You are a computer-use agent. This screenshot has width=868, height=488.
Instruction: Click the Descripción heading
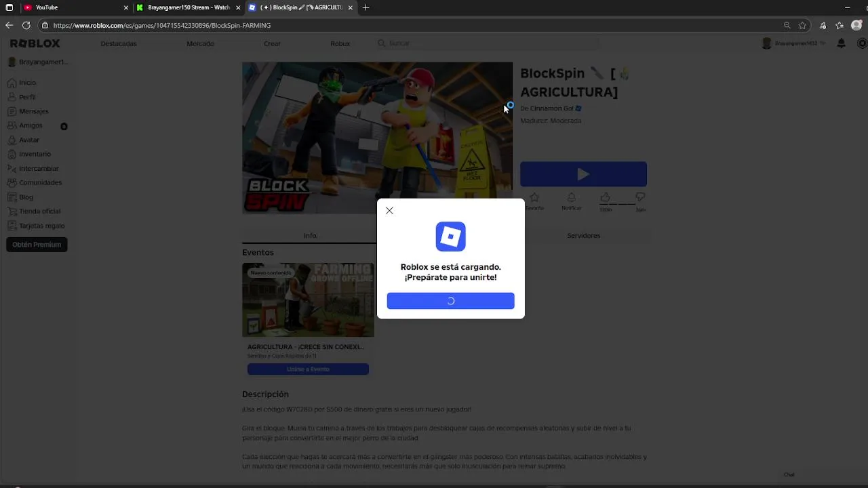(x=265, y=394)
